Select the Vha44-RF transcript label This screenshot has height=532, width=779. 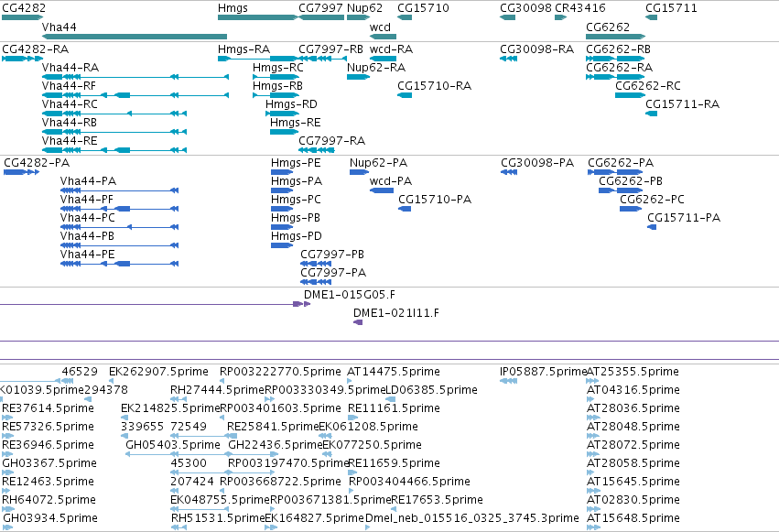(x=69, y=86)
